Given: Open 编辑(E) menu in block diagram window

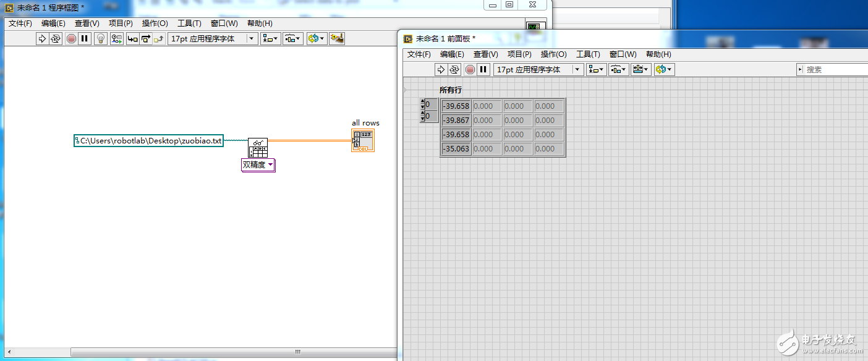Looking at the screenshot, I should 53,23.
